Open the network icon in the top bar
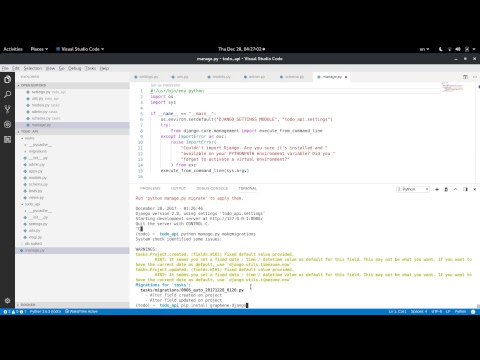Viewport: 480px width, 360px height. [x=449, y=49]
